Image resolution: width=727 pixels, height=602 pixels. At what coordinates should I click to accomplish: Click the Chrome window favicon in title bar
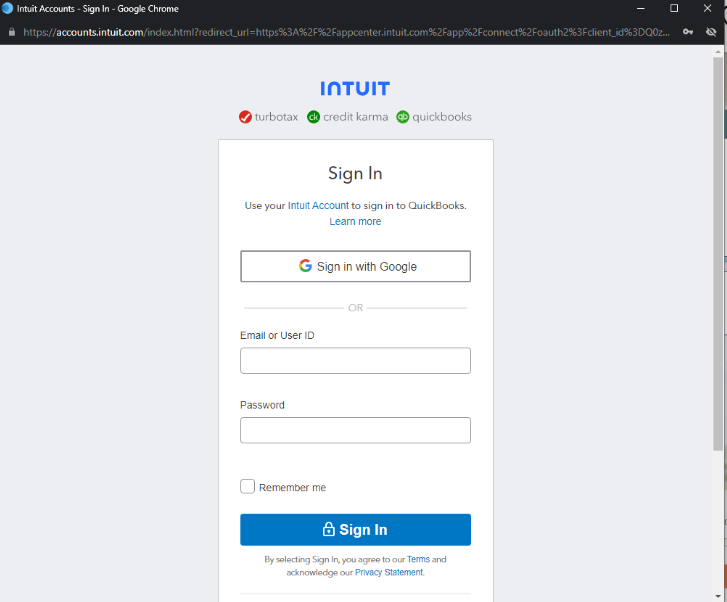7,8
